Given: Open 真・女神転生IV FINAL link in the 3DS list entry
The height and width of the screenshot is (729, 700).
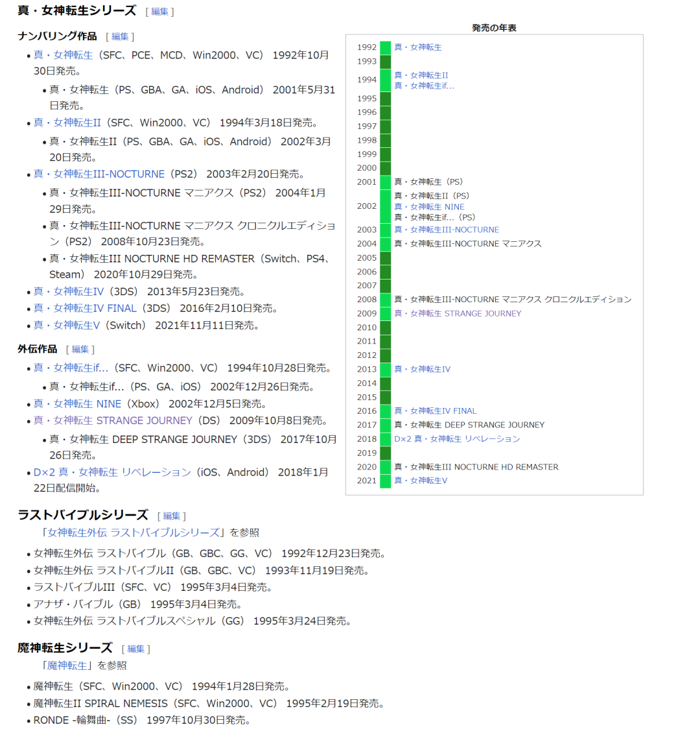Looking at the screenshot, I should click(85, 308).
